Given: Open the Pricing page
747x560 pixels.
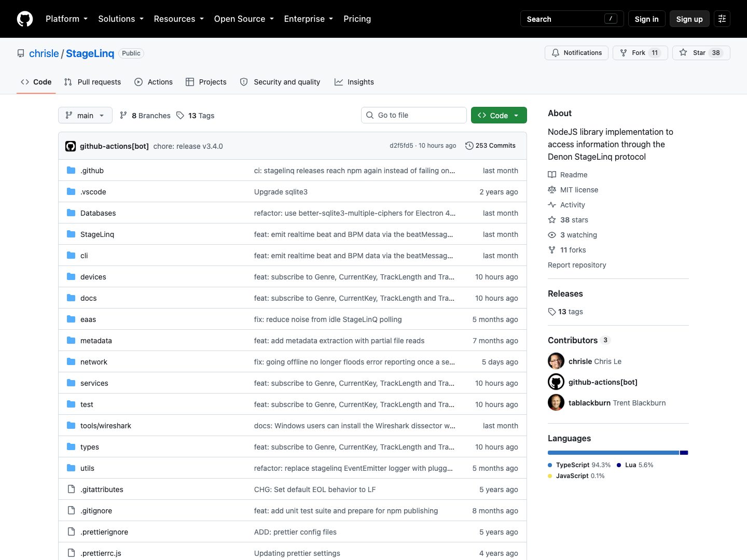Looking at the screenshot, I should point(357,19).
